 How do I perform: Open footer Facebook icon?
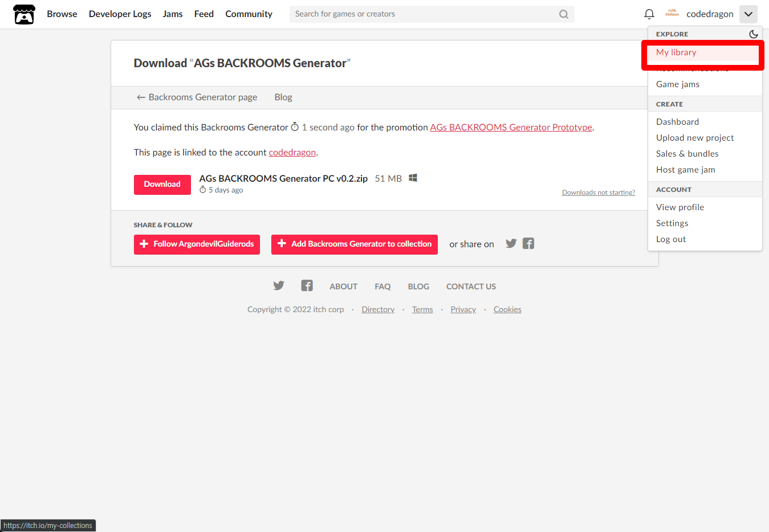(x=307, y=286)
